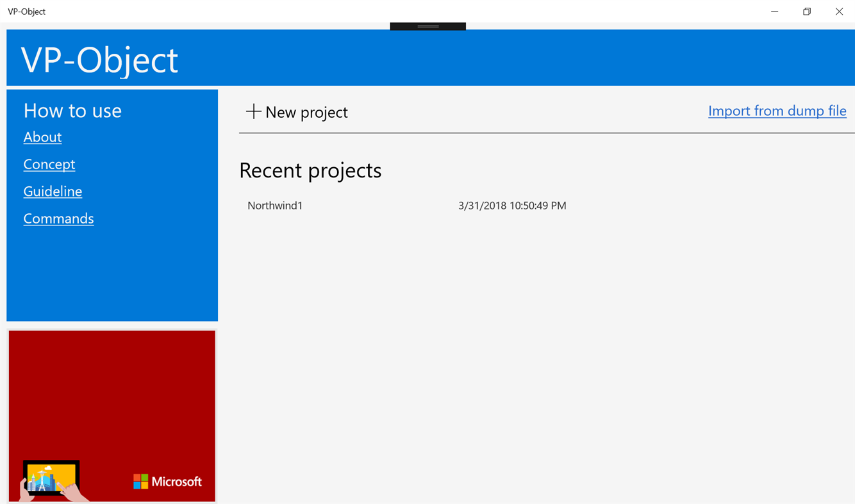Click the VP-Object title bar label

click(26, 11)
